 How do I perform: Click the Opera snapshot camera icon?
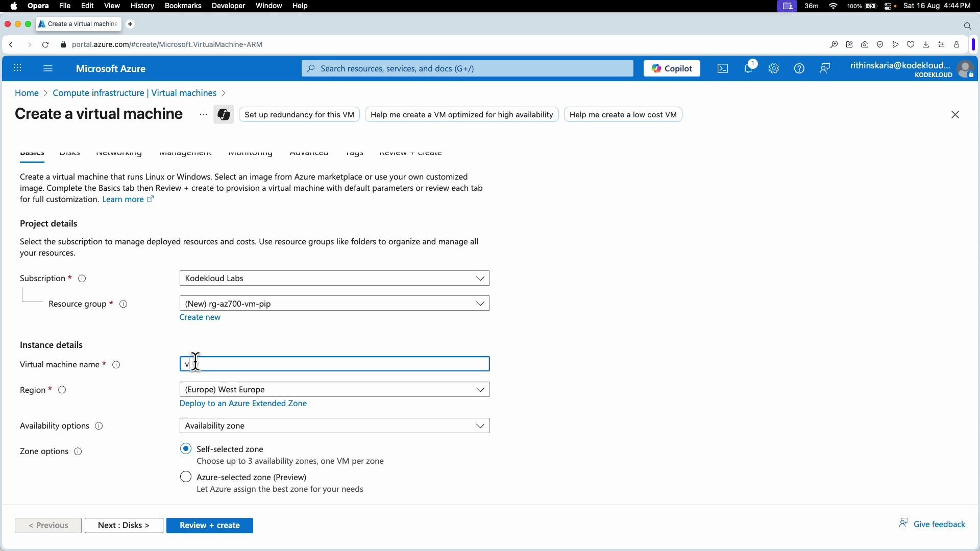tap(865, 45)
